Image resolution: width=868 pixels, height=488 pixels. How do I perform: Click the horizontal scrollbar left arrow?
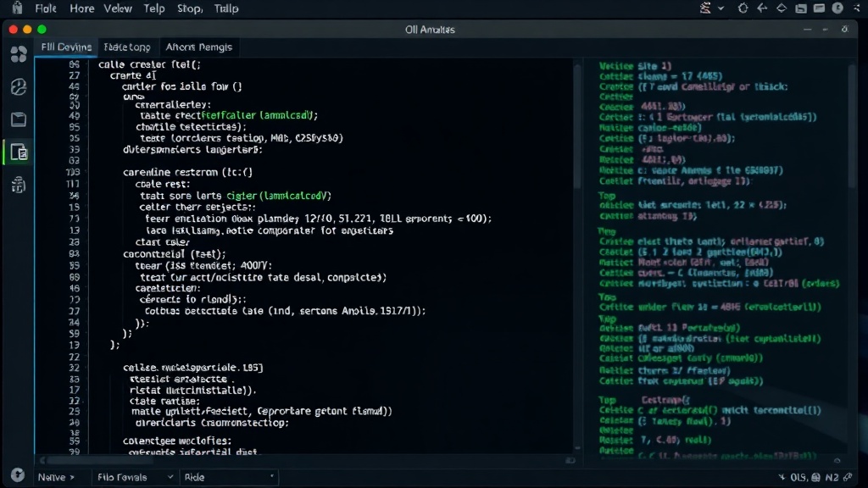click(42, 460)
